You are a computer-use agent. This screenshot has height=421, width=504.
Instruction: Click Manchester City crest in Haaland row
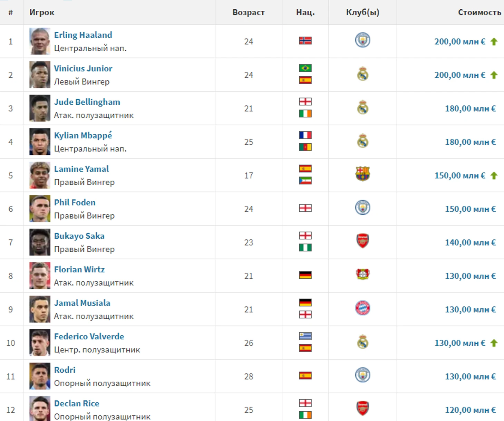(362, 40)
